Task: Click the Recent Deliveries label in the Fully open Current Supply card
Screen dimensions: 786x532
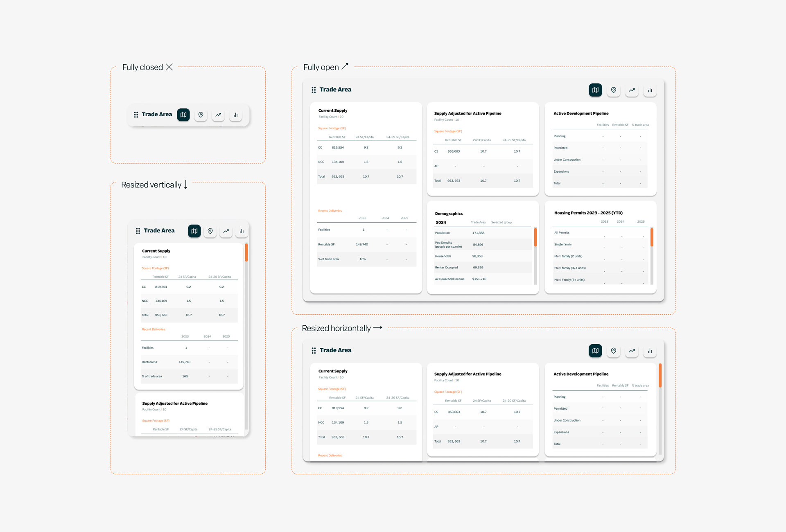Action: coord(330,211)
